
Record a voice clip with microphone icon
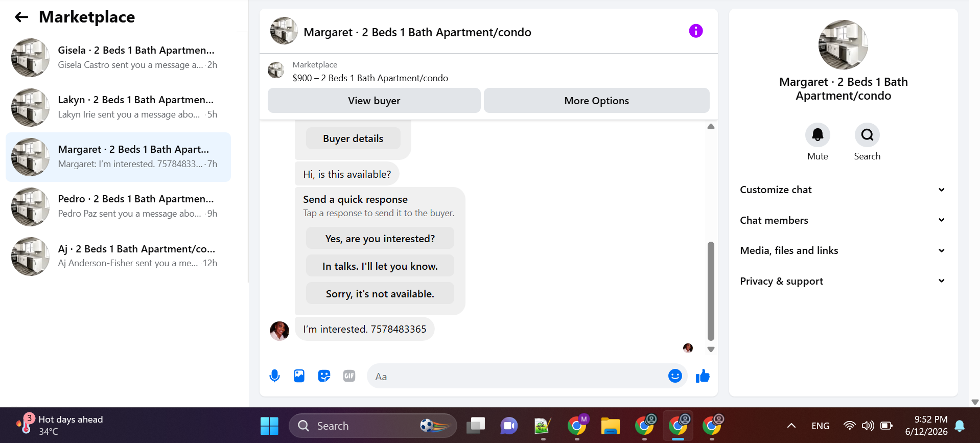point(274,376)
